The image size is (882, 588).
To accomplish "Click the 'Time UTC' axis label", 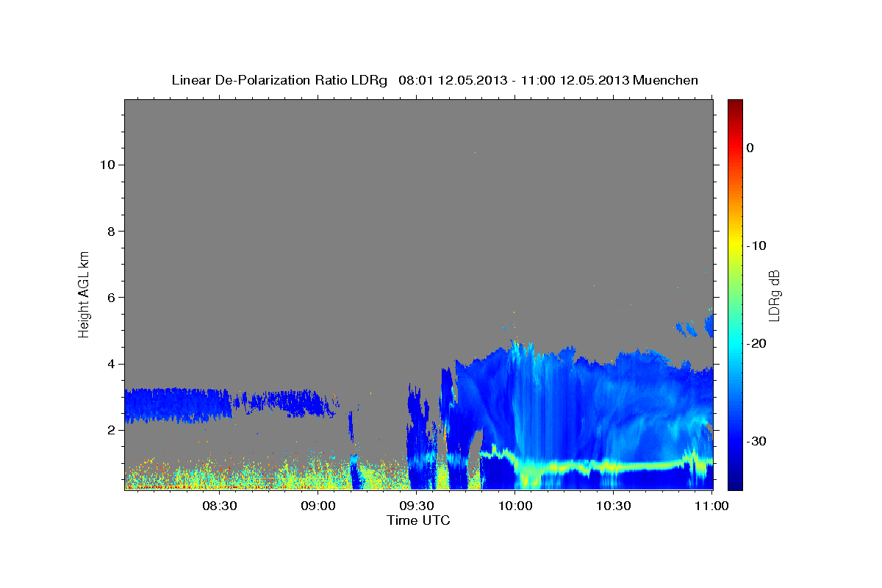I will click(x=418, y=520).
